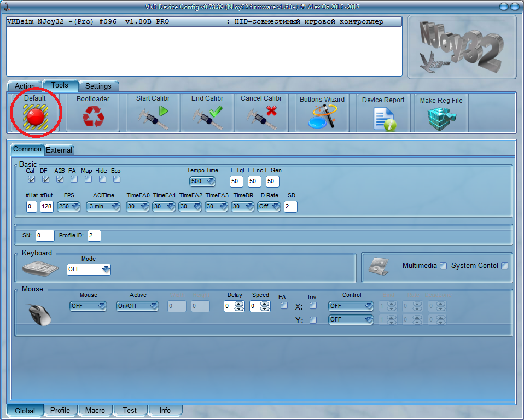Toggle the mouse FA checkbox
The width and height of the screenshot is (524, 420).
tap(284, 305)
